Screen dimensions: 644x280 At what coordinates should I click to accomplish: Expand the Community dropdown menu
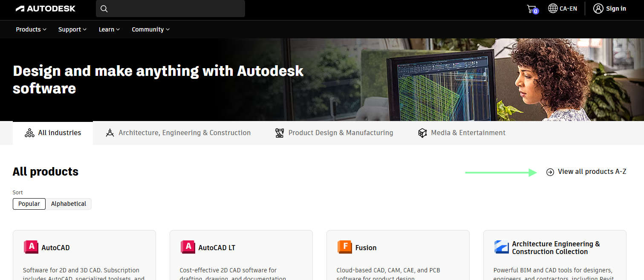click(150, 29)
